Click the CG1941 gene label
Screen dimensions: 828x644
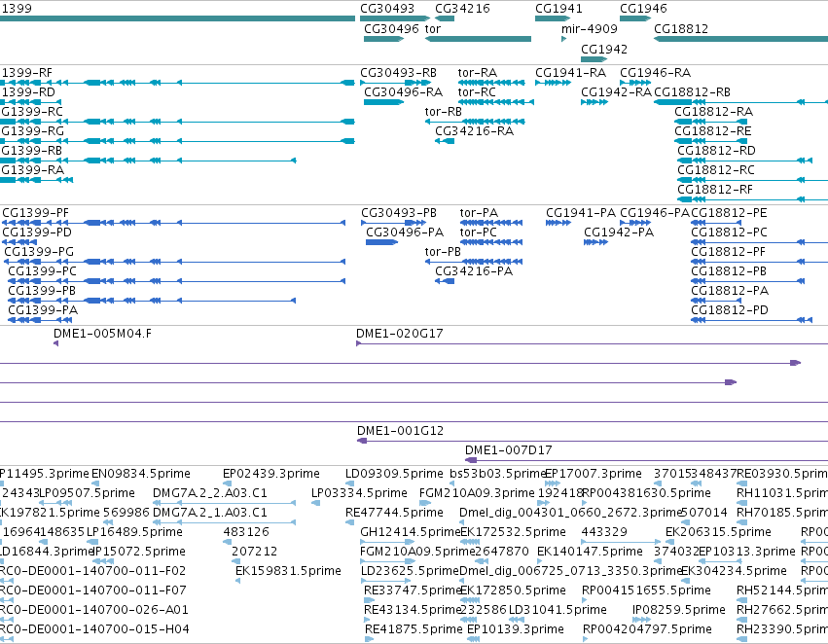point(558,9)
